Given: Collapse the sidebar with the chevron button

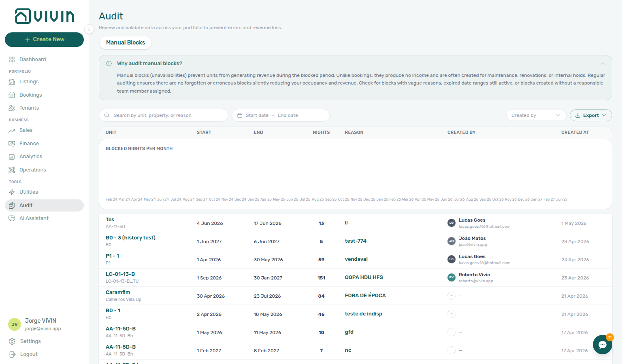Looking at the screenshot, I should point(89,29).
